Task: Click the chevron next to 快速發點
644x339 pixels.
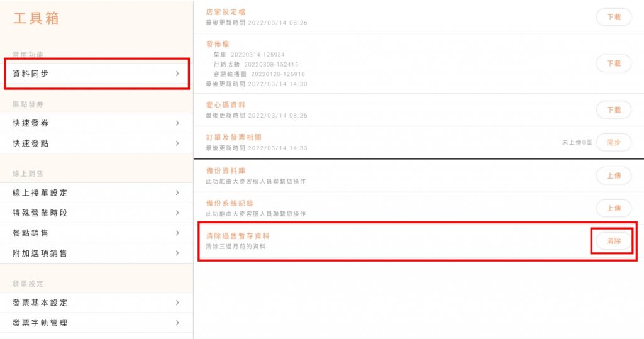Action: pyautogui.click(x=178, y=143)
